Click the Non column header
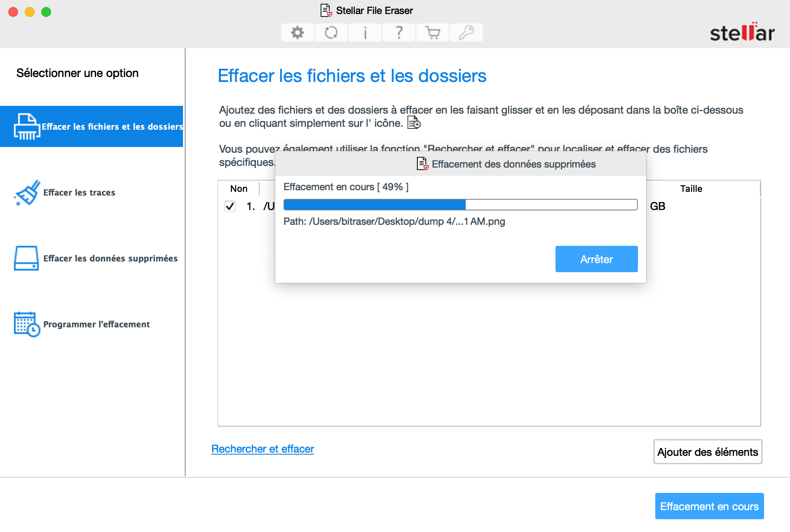The height and width of the screenshot is (532, 790). click(239, 189)
